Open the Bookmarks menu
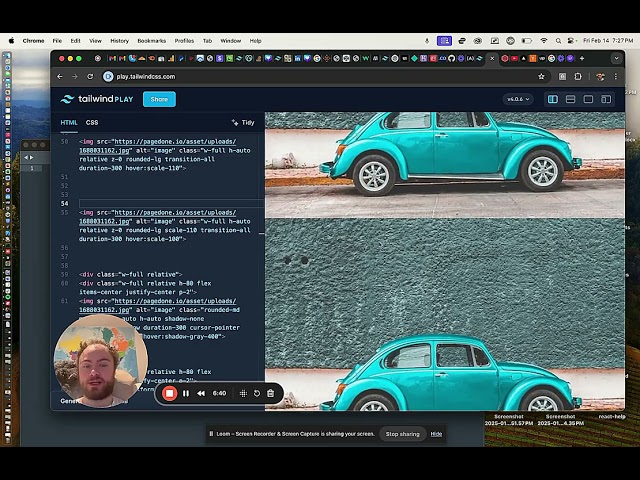 152,41
